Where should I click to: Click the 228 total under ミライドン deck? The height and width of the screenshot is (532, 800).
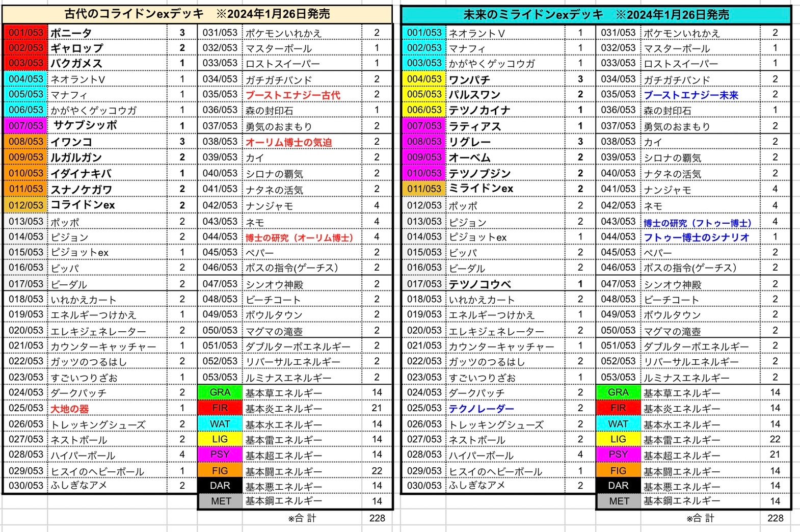[775, 518]
